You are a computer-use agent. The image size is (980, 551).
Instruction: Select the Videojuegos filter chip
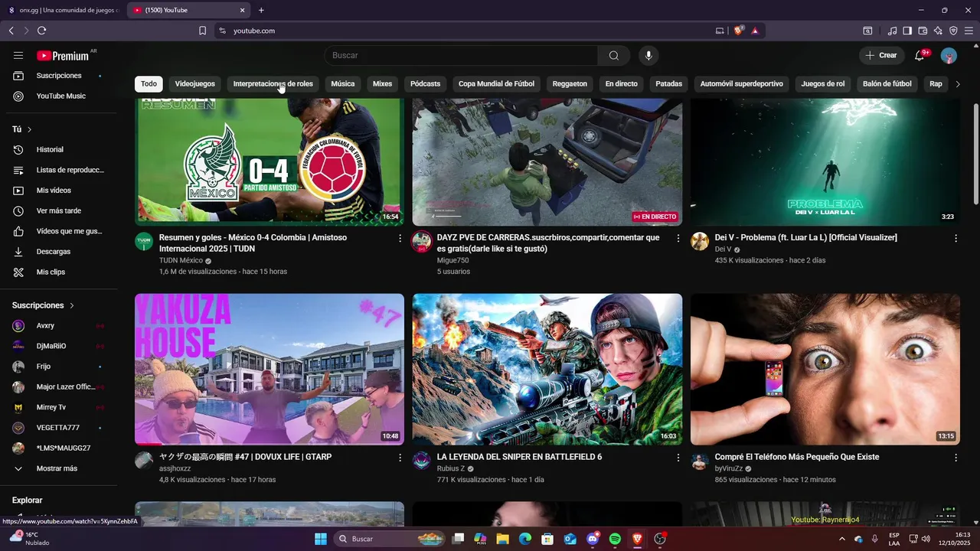point(195,83)
